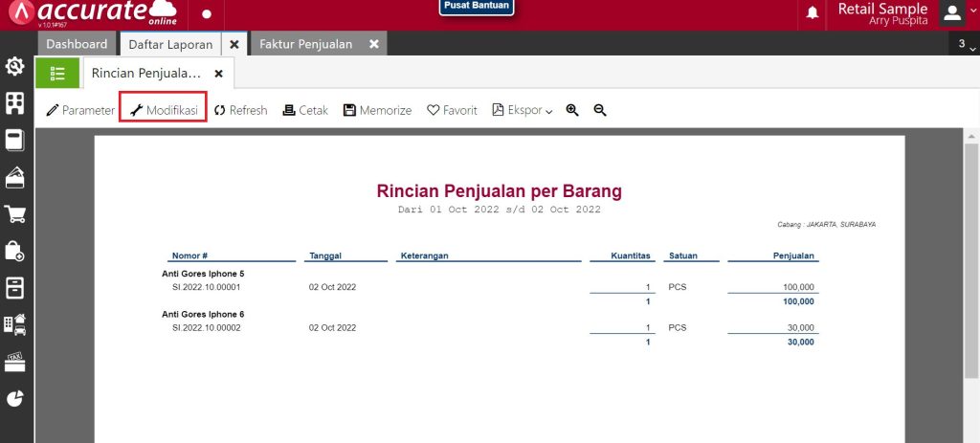Viewport: 980px width, 443px height.
Task: Click the Cabang : JAKARTA, SURABAYA text
Action: click(826, 224)
